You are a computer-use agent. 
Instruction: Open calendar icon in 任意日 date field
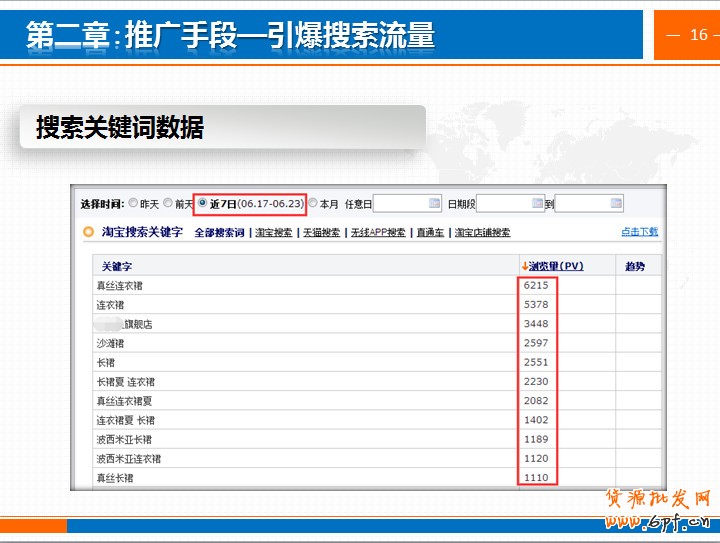point(434,203)
